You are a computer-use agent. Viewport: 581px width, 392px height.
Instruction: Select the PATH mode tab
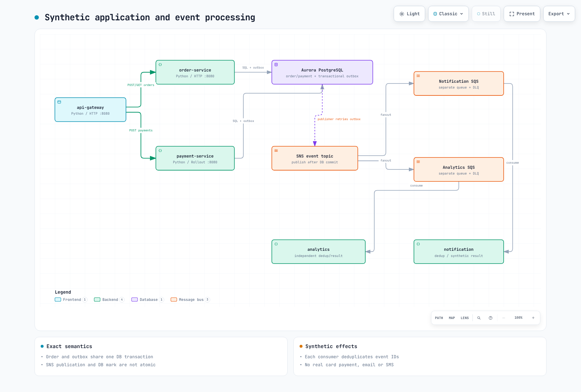[439, 318]
